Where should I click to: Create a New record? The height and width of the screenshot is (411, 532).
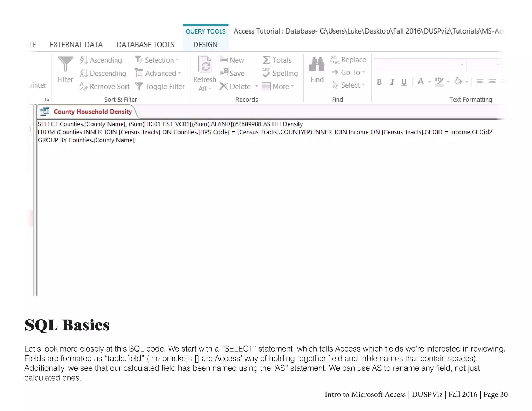232,60
